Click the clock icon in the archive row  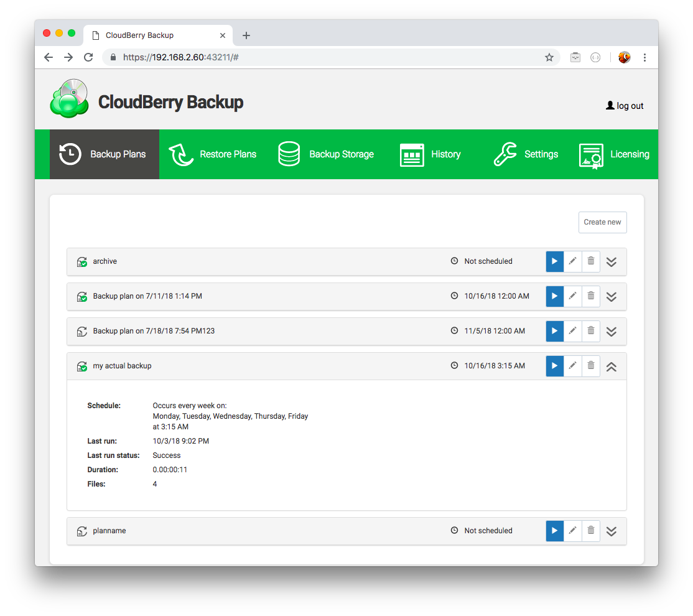pos(454,261)
